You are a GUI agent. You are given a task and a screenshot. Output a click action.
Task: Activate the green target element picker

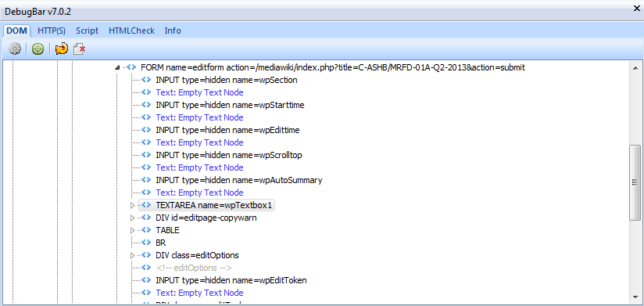38,49
